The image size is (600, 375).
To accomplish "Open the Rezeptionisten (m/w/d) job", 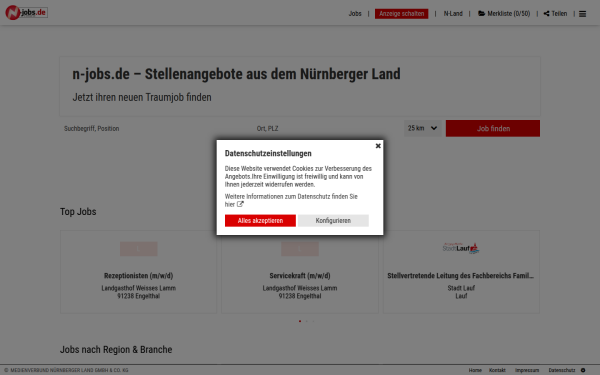I will (139, 276).
